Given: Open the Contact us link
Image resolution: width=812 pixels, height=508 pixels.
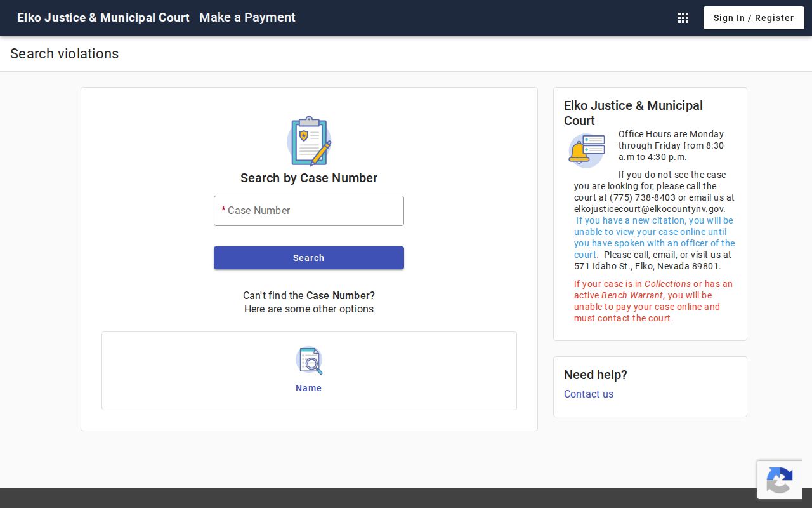Looking at the screenshot, I should pyautogui.click(x=589, y=394).
